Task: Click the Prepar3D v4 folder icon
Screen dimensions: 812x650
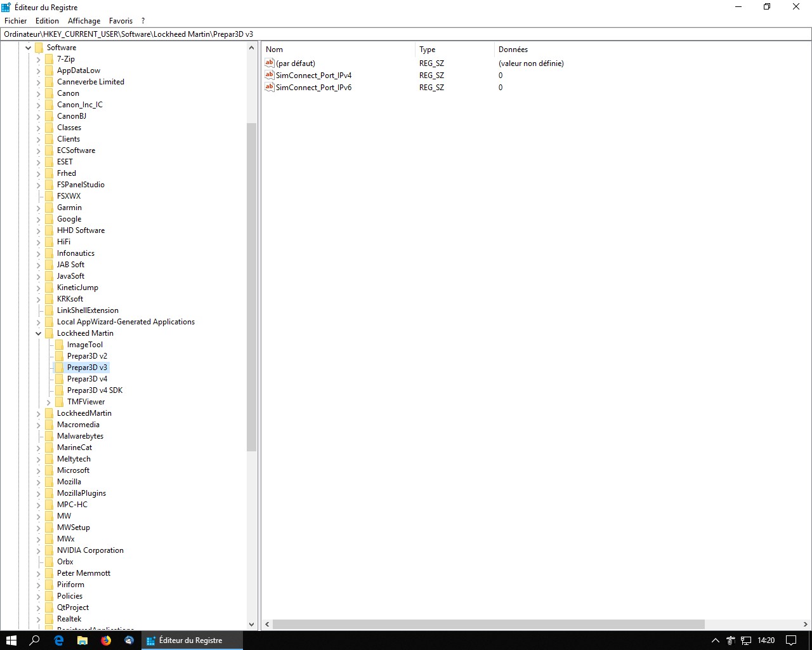Action: coord(59,379)
